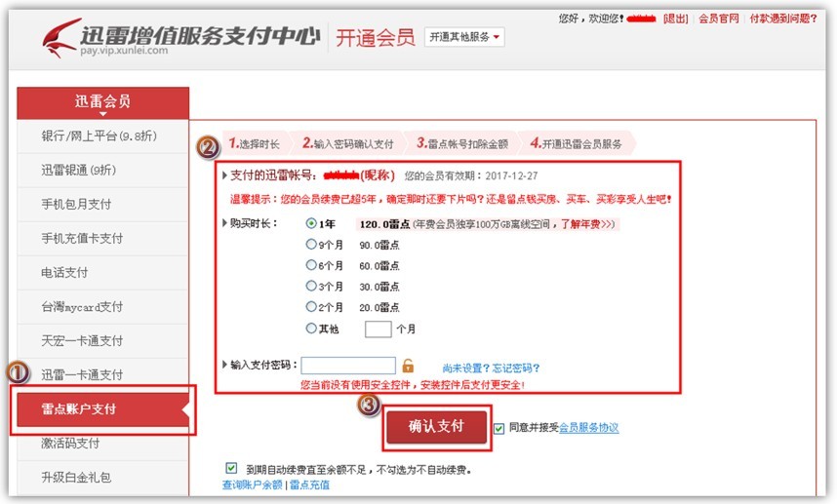
Task: Choose the 6个月 duration option
Action: (x=311, y=265)
